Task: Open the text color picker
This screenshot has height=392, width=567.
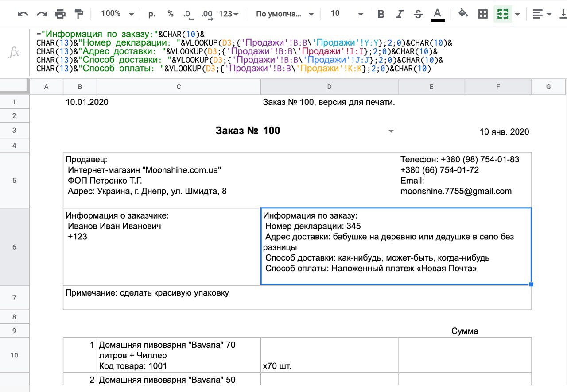Action: (x=438, y=14)
